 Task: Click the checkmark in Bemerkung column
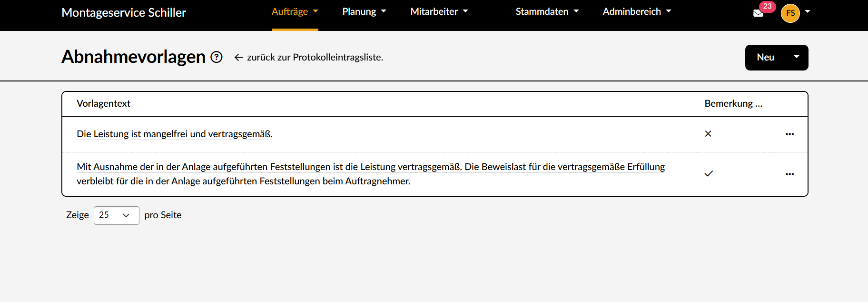click(x=709, y=174)
